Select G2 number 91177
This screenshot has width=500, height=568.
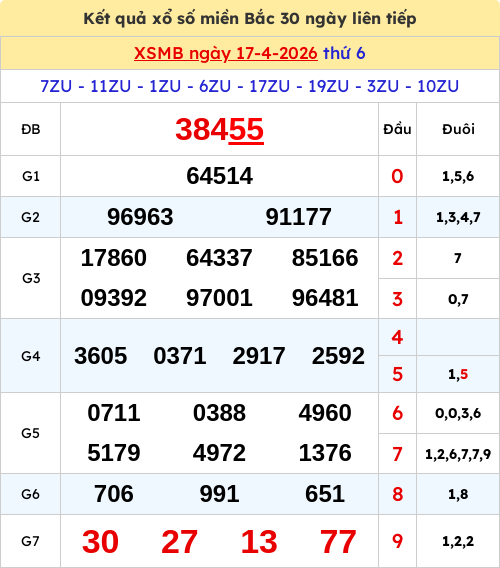click(x=299, y=217)
